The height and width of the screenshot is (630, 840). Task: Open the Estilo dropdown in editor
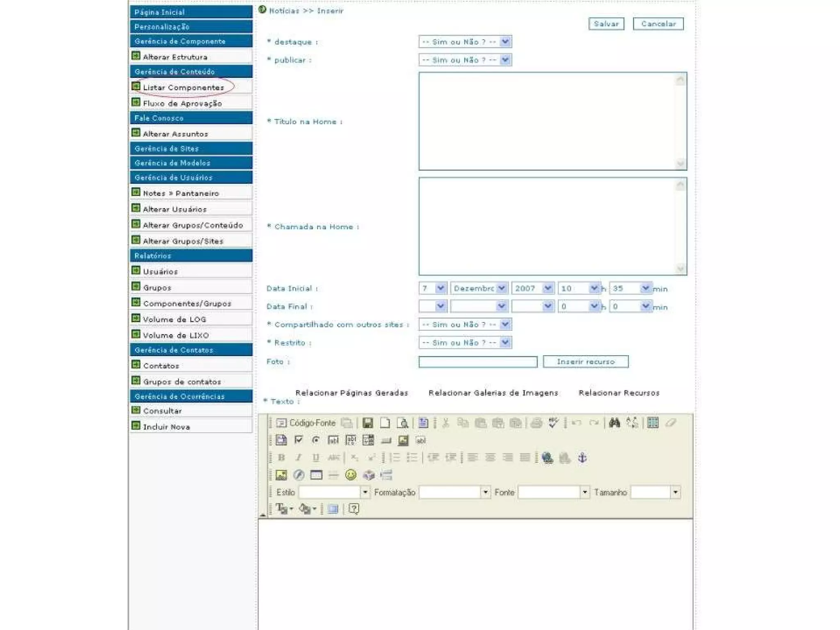click(365, 492)
